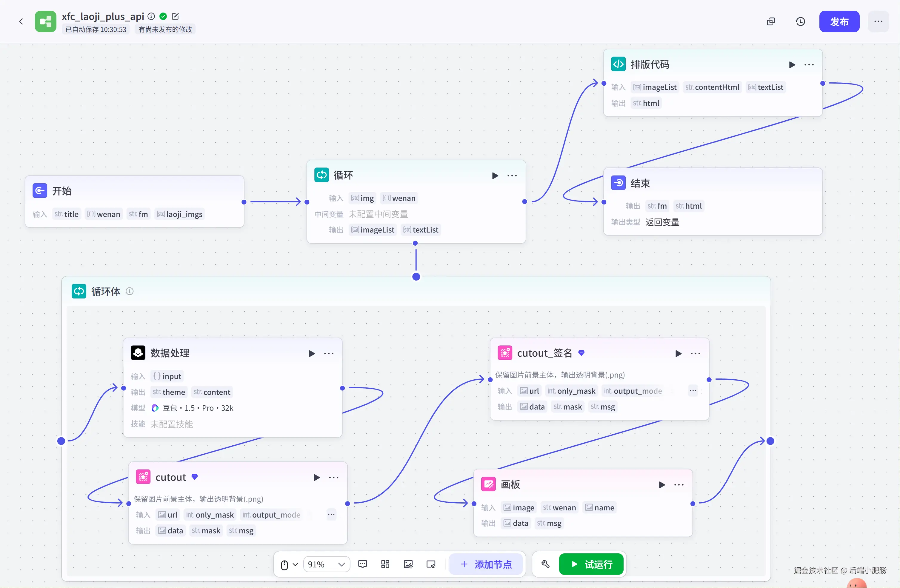
Task: Select the 循环 loop node icon
Action: [x=321, y=175]
